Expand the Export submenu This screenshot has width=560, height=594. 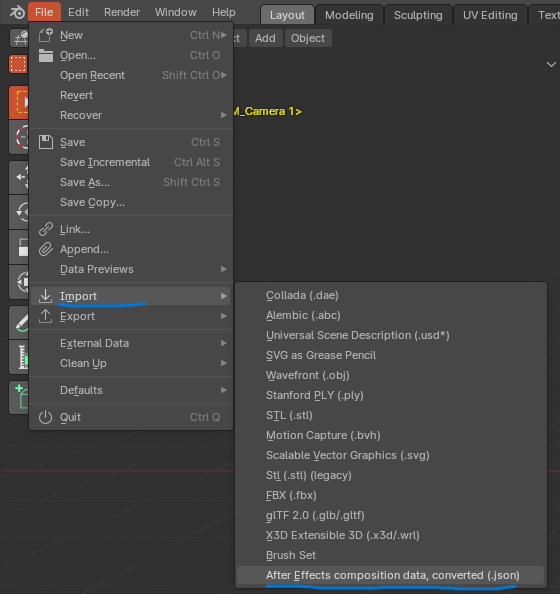[131, 316]
